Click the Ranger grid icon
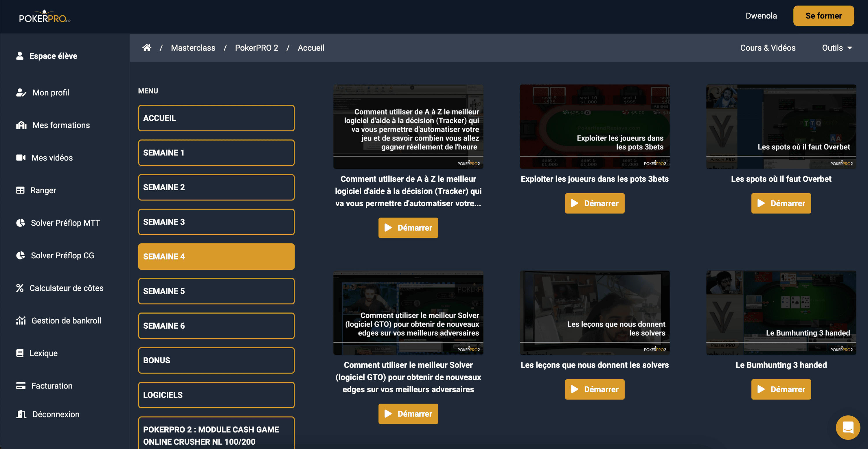The image size is (868, 449). click(20, 190)
